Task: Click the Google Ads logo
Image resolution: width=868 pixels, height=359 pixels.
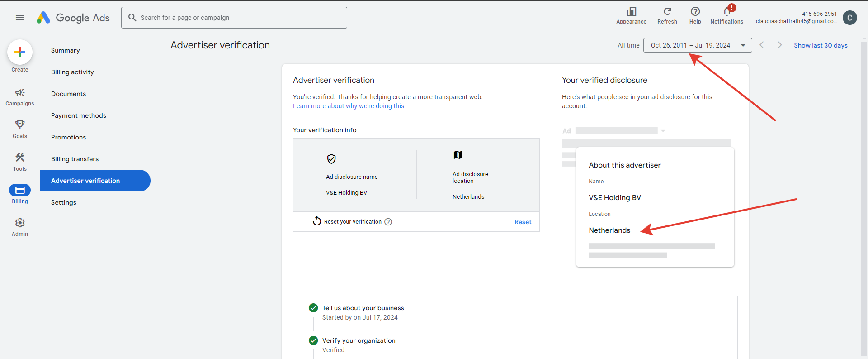Action: tap(73, 18)
